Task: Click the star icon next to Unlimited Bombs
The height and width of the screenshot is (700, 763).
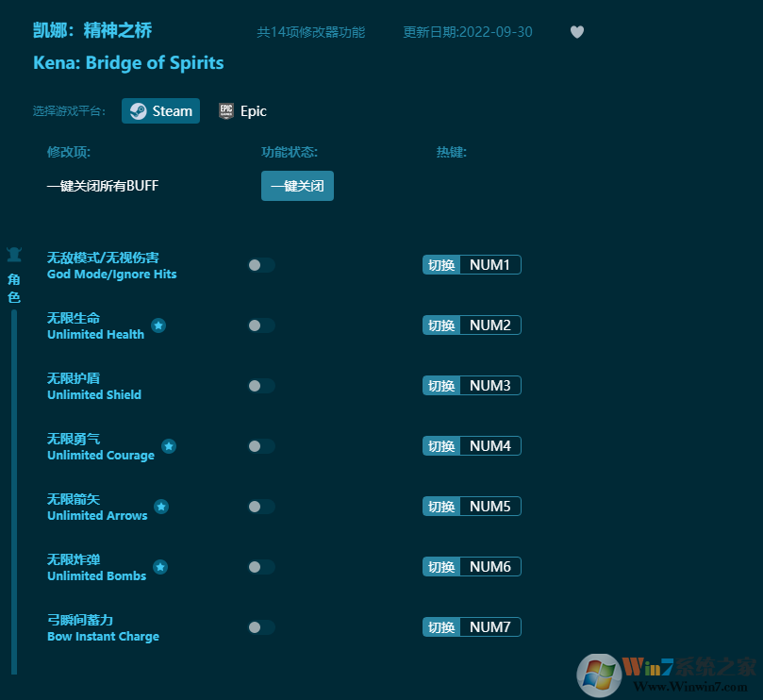Action: 160,567
